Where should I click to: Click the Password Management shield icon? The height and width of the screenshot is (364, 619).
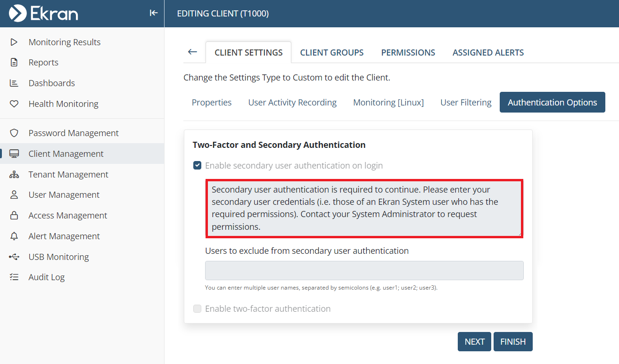click(x=14, y=133)
